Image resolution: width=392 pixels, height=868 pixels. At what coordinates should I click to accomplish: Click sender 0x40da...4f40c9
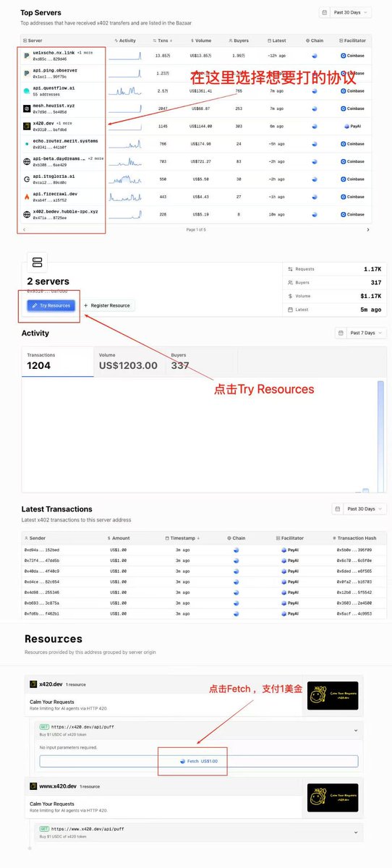click(x=42, y=571)
